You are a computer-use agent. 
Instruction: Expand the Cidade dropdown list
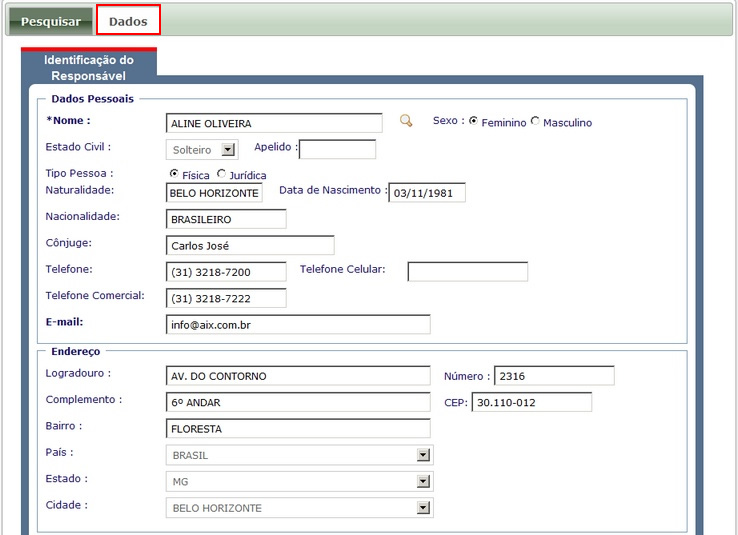(x=423, y=508)
